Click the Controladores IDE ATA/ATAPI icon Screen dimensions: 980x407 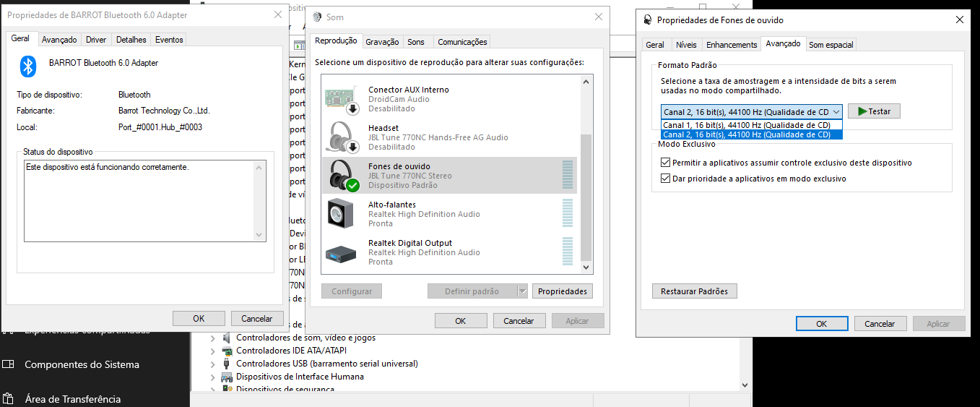tap(227, 351)
